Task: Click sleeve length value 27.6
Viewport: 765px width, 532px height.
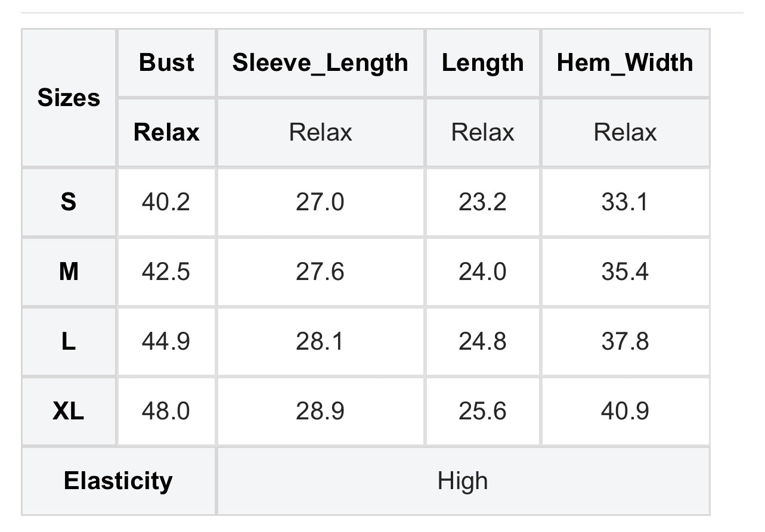Action: tap(320, 272)
